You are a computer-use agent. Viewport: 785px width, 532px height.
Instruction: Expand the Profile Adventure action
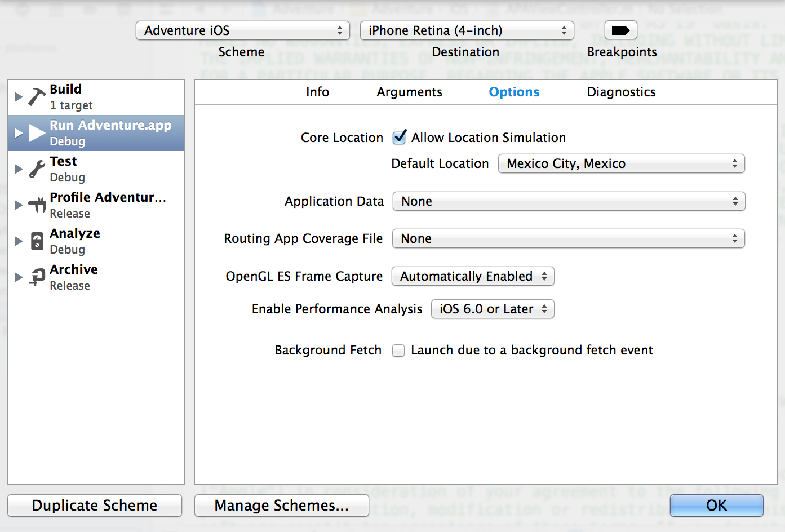pyautogui.click(x=18, y=205)
